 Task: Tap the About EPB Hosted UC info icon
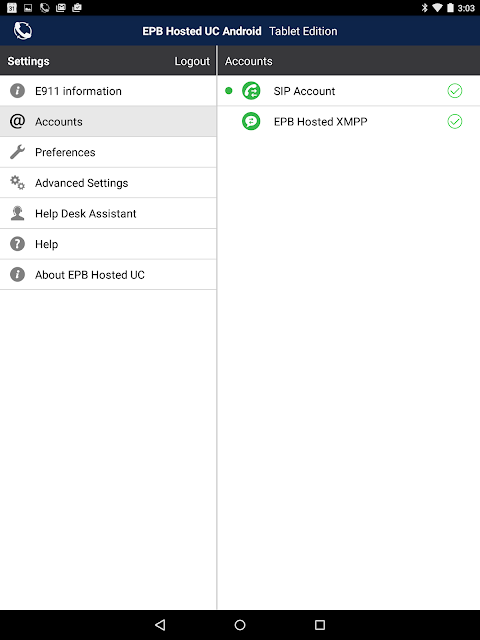point(17,275)
